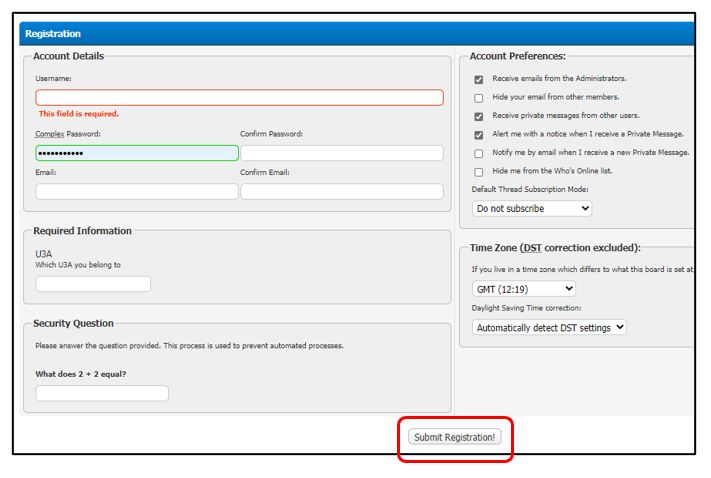
Task: Uncheck Receive emails from the Administrators
Action: point(479,79)
